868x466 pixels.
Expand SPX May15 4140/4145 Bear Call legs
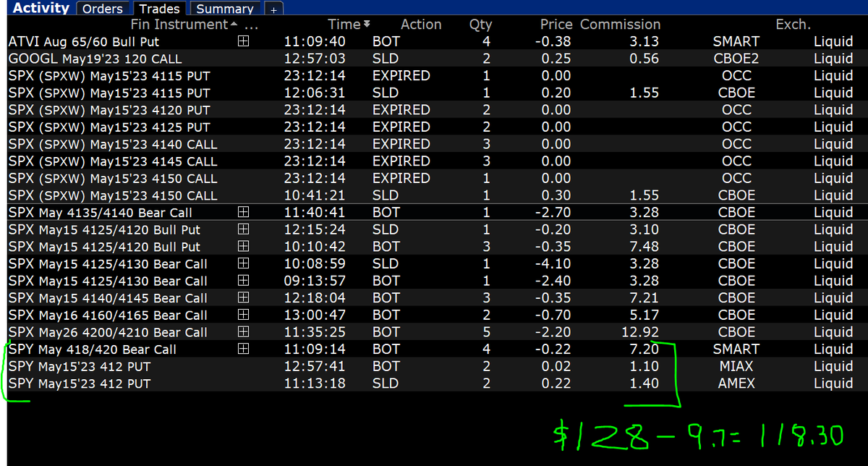[x=244, y=298]
